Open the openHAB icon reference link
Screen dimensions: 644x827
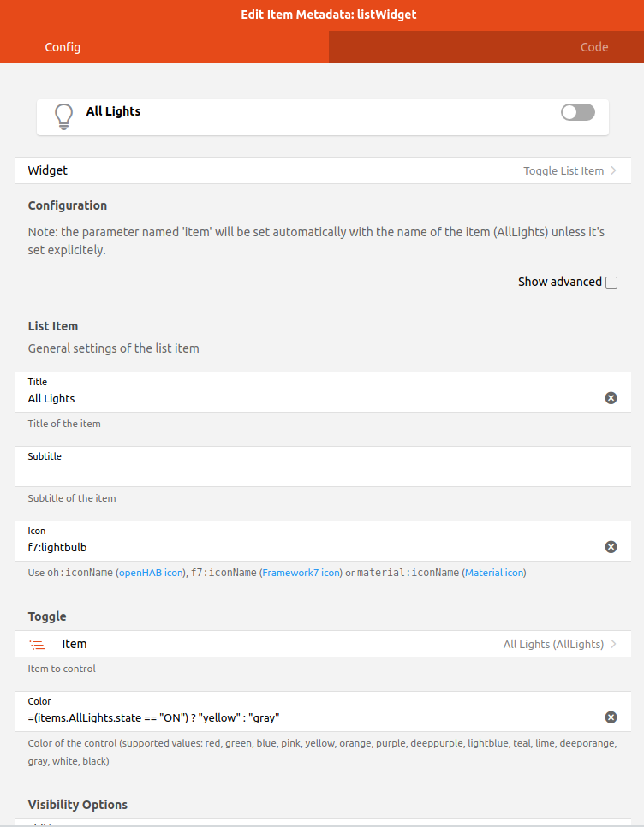tap(151, 573)
